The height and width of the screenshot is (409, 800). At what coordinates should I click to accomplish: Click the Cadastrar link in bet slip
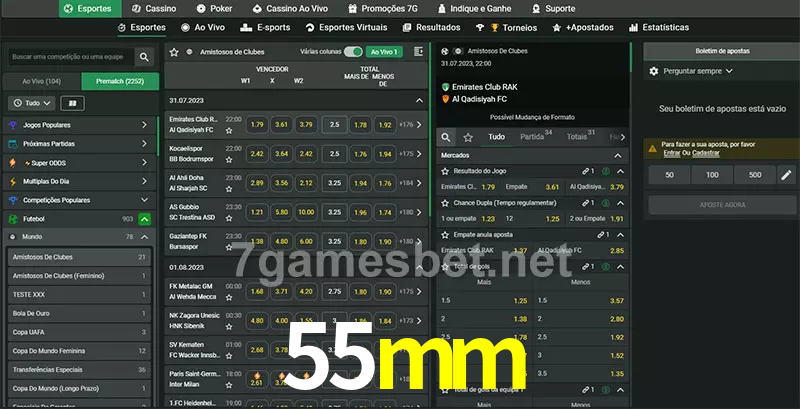coord(705,153)
